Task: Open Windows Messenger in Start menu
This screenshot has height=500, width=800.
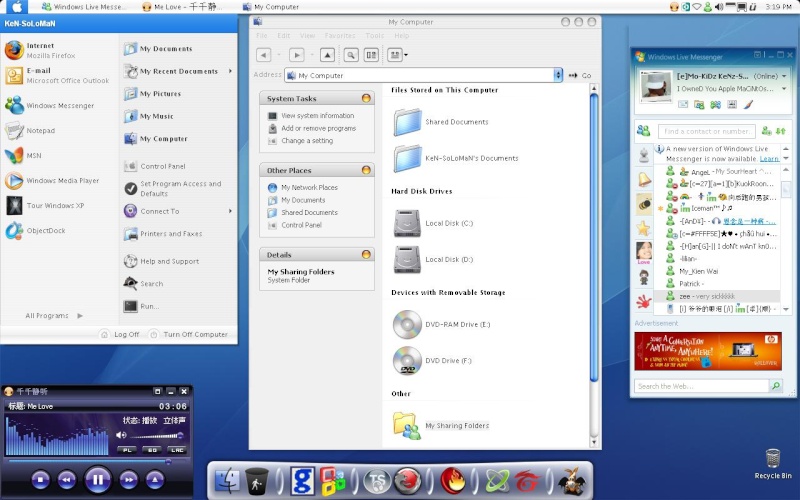Action: [x=50, y=105]
